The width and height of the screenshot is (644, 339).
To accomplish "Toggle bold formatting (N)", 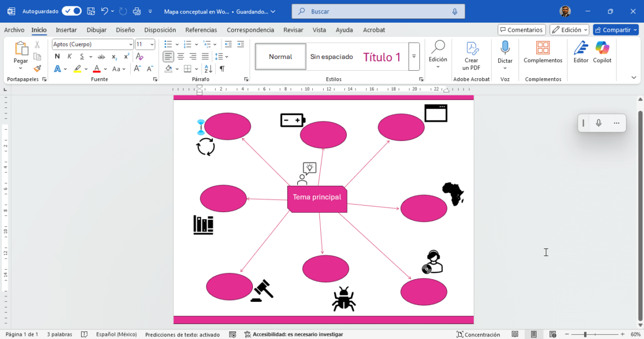I will tap(57, 57).
